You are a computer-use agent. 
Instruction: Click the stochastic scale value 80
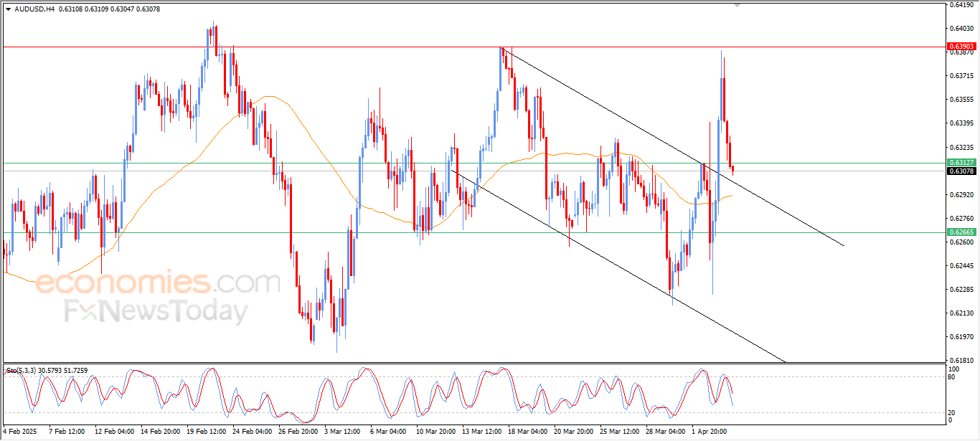coord(953,376)
